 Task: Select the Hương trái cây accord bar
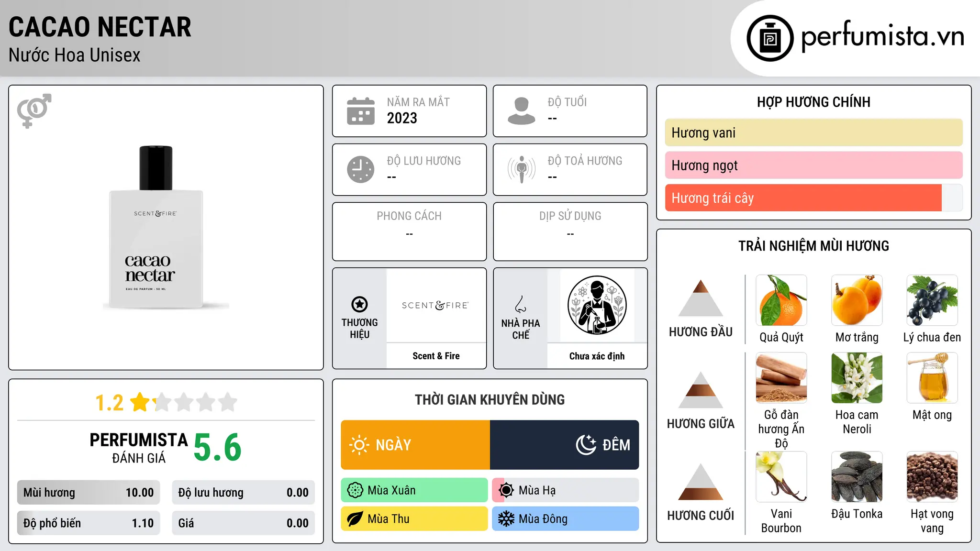813,198
